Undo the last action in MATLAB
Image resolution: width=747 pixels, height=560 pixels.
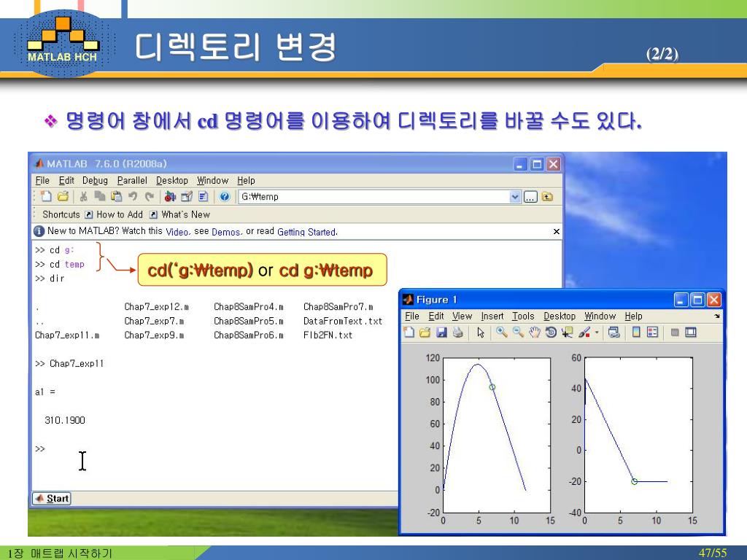pyautogui.click(x=133, y=196)
